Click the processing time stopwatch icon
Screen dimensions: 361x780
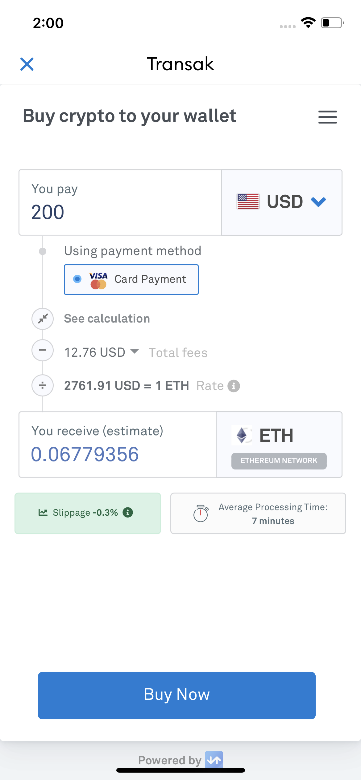pos(201,514)
